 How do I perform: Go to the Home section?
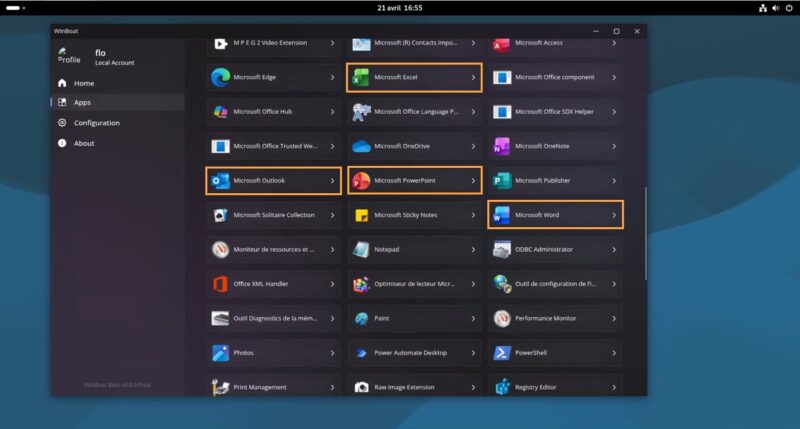pyautogui.click(x=84, y=83)
